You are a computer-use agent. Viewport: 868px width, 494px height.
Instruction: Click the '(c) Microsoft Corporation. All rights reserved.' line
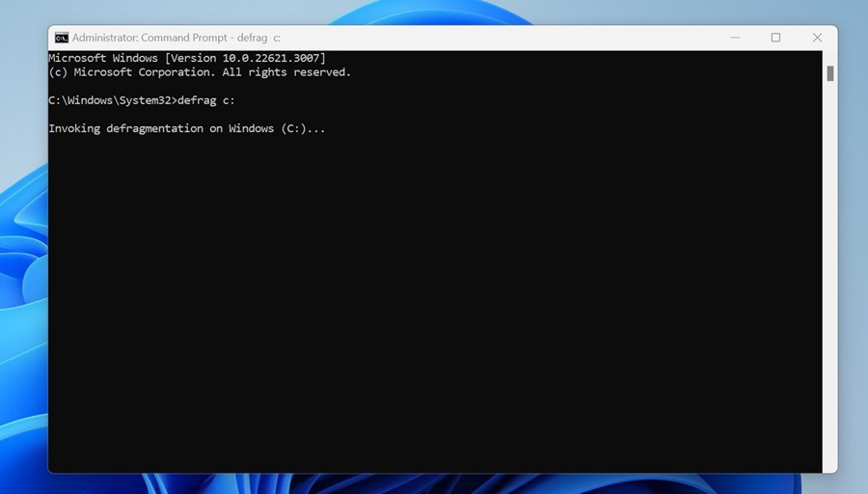[x=200, y=72]
